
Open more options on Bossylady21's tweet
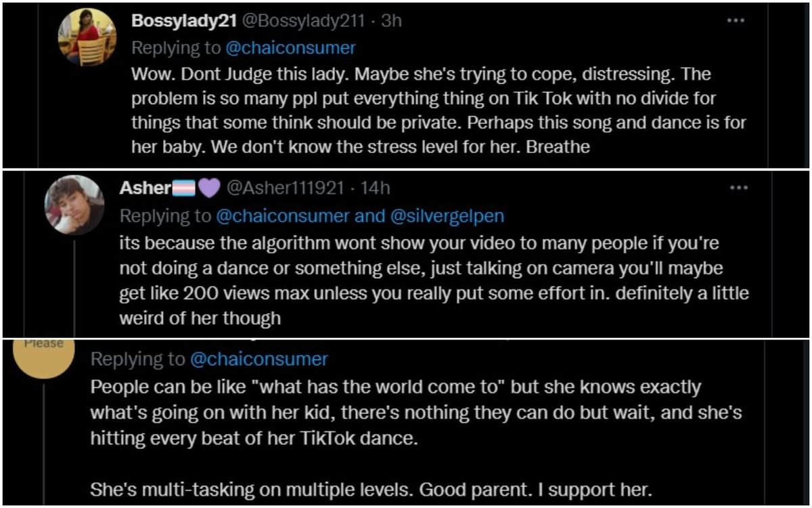point(736,21)
